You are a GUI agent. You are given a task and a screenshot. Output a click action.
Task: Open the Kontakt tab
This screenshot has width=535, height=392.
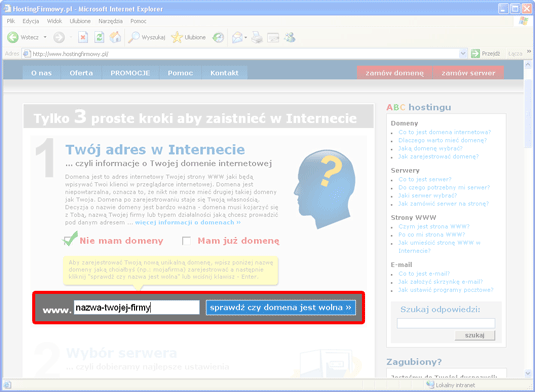point(224,73)
